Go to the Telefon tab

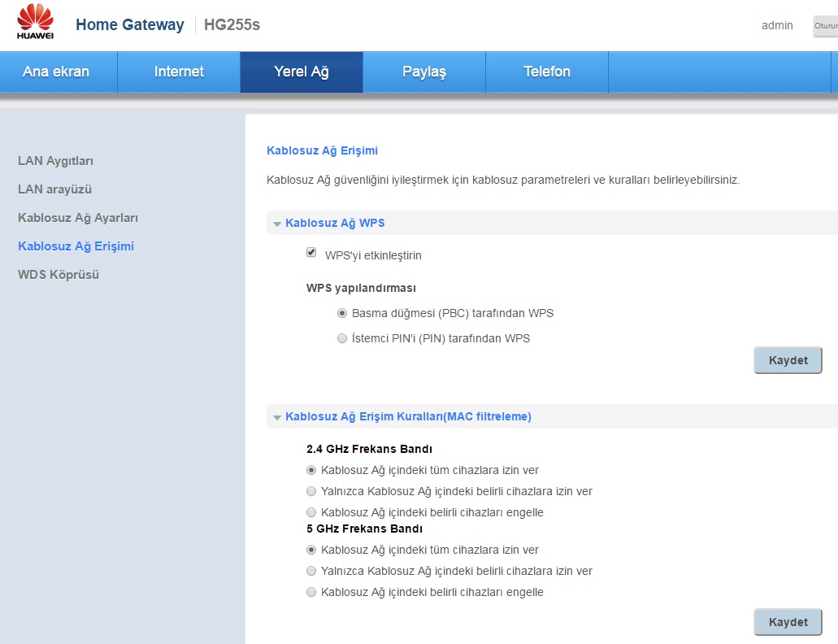547,72
